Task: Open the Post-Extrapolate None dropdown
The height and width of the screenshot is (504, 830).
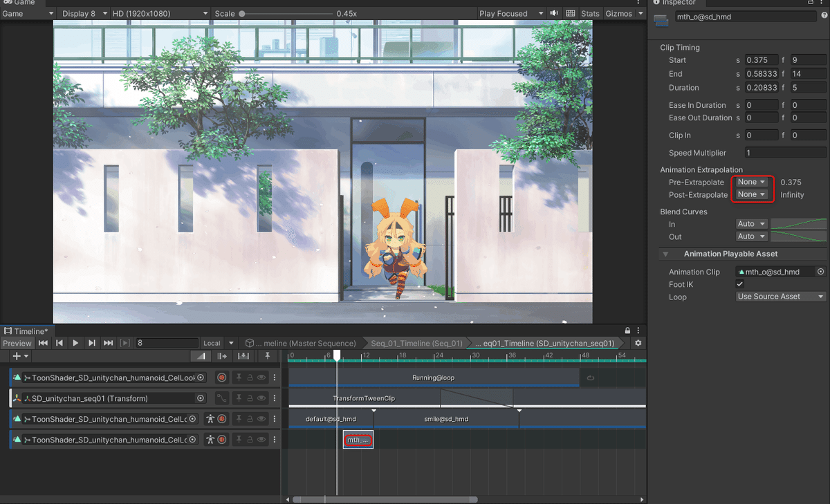Action: [751, 195]
